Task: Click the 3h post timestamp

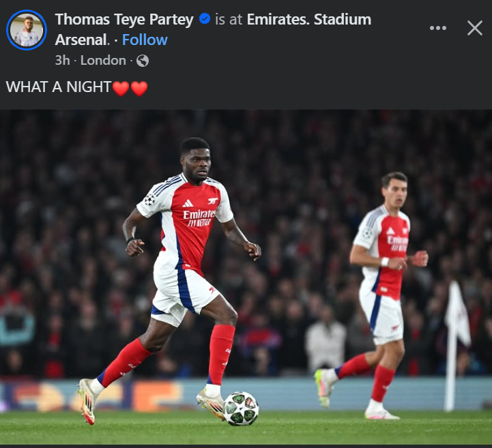Action: (x=62, y=60)
